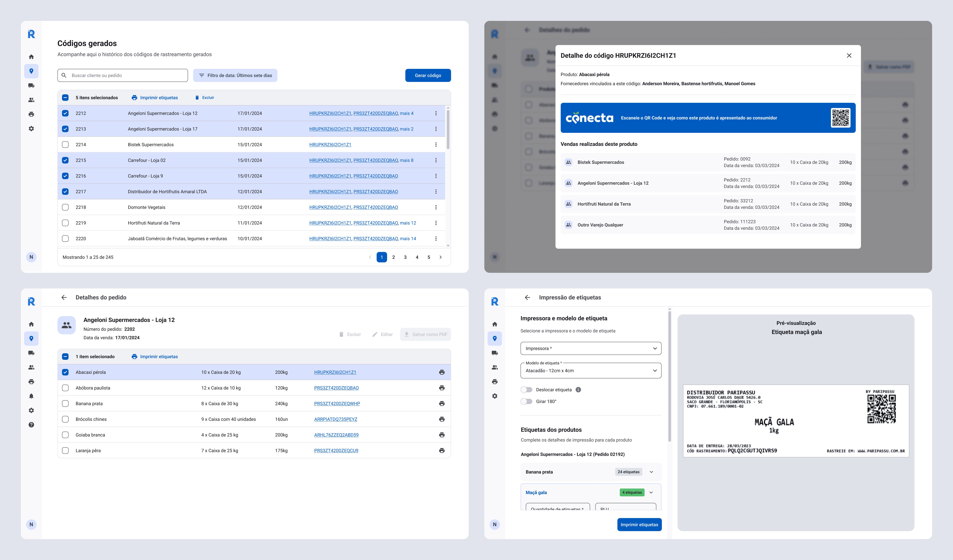Click the QR code in the conecta banner
Viewport: 953px width, 560px height.
(841, 118)
